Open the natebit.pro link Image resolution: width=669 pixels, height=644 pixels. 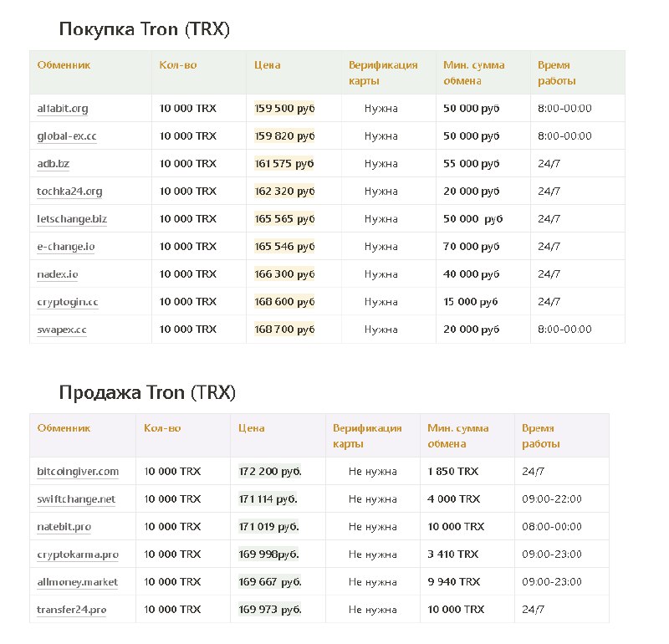click(x=64, y=527)
